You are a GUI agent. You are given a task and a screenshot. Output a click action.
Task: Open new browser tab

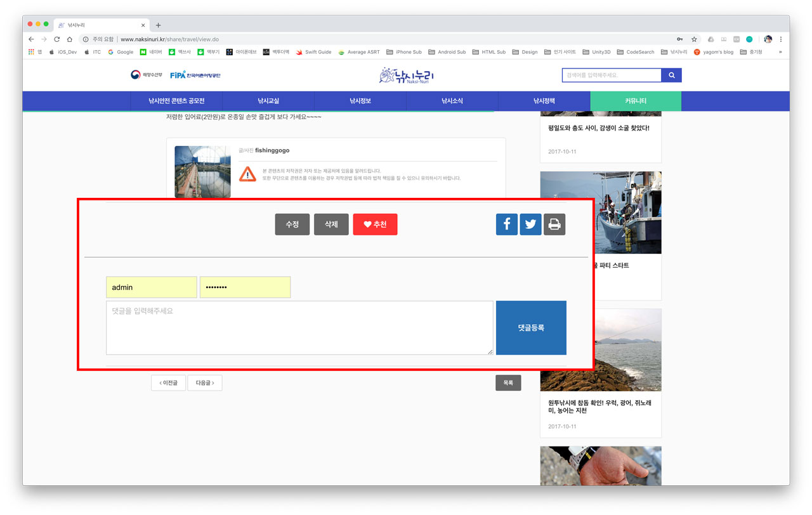click(158, 25)
